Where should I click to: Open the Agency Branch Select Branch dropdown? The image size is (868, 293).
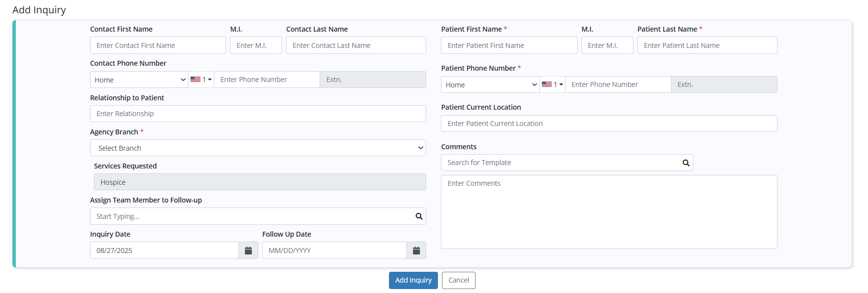click(x=258, y=148)
